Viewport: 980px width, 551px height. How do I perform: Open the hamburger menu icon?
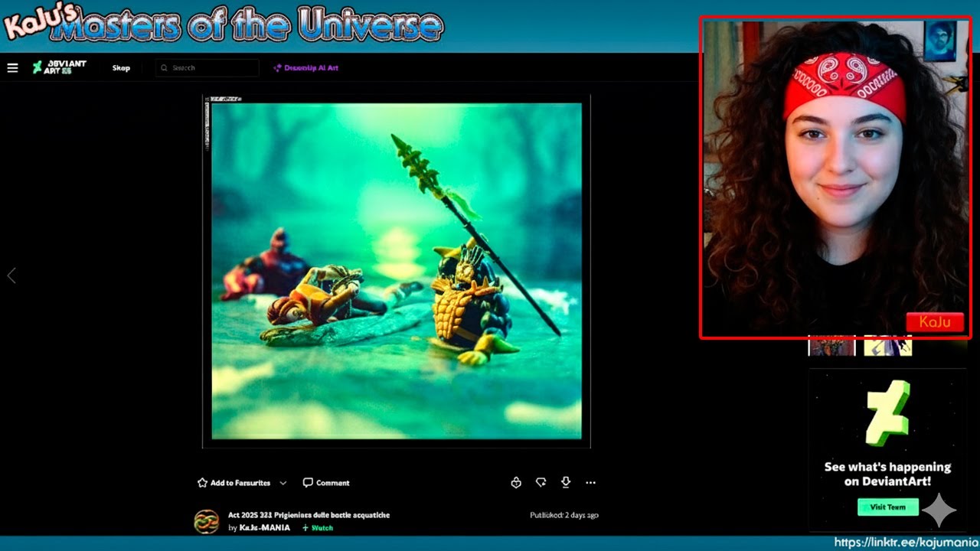pos(12,68)
